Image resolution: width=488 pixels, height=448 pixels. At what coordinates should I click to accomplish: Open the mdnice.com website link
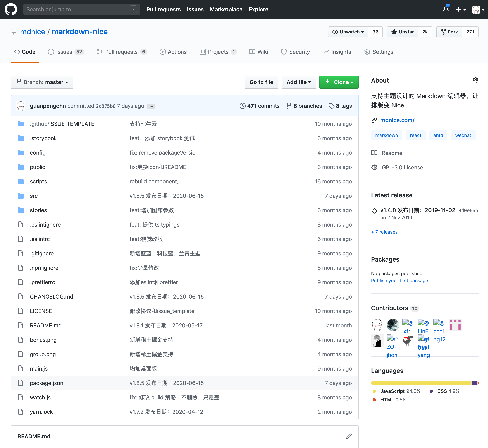pyautogui.click(x=397, y=120)
